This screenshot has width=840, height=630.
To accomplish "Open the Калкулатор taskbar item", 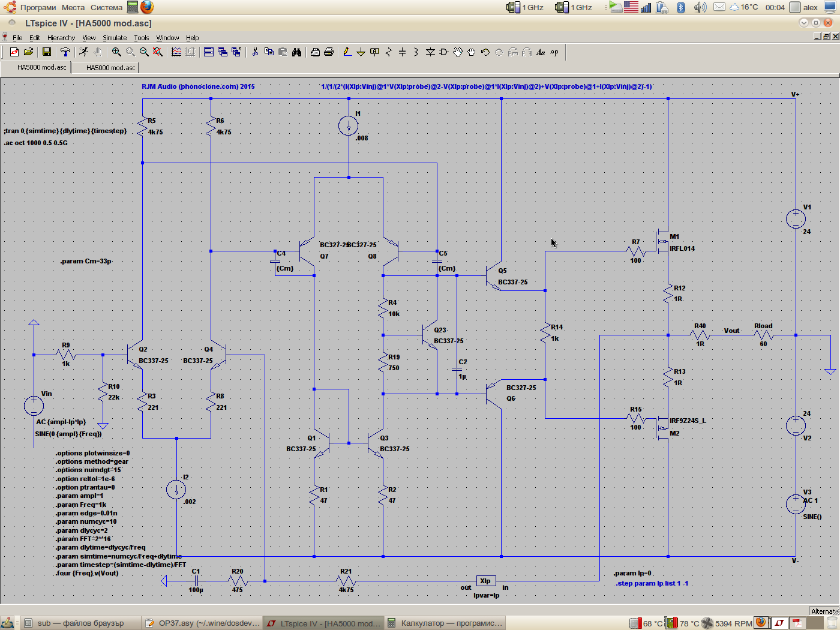I will click(445, 623).
